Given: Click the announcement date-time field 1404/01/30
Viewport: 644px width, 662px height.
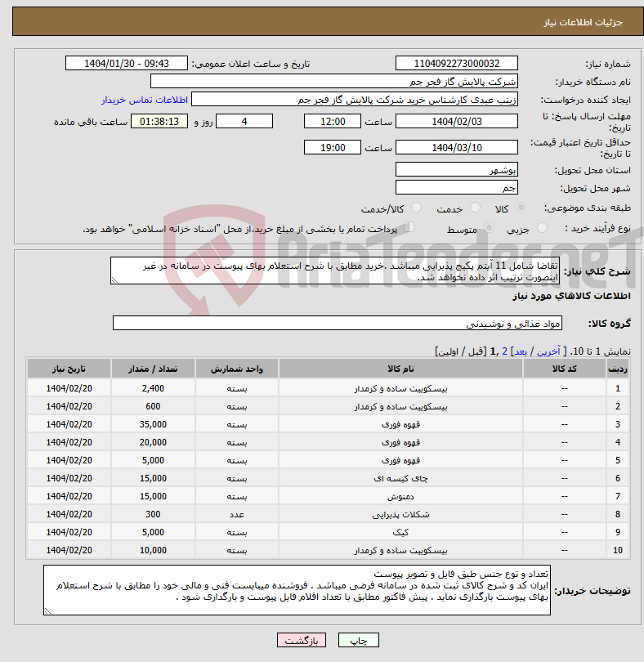Looking at the screenshot, I should point(126,63).
